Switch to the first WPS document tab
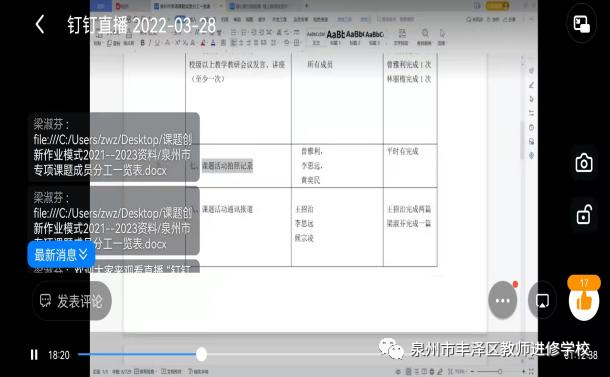Image resolution: width=610 pixels, height=377 pixels. [x=187, y=6]
